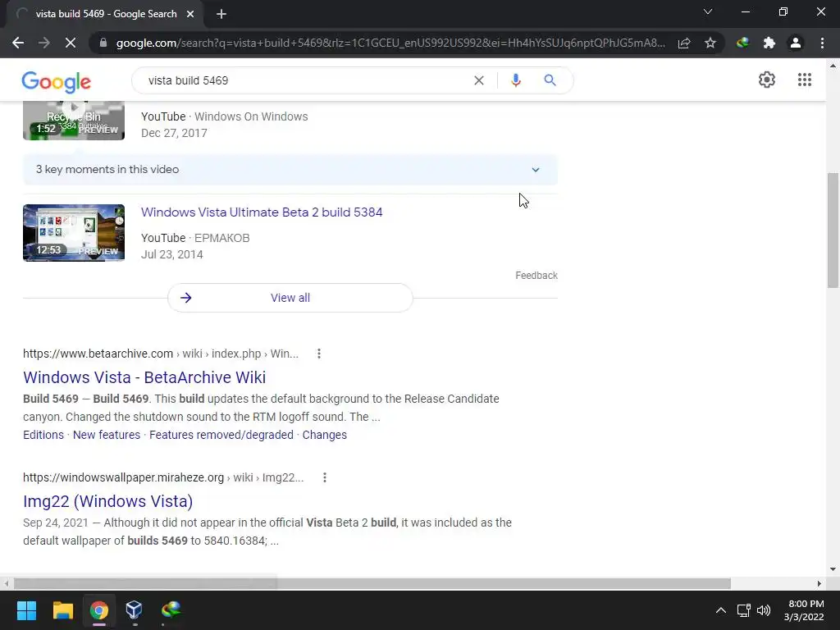Show hidden system tray icons
Screen dimensions: 840x630
point(721,610)
